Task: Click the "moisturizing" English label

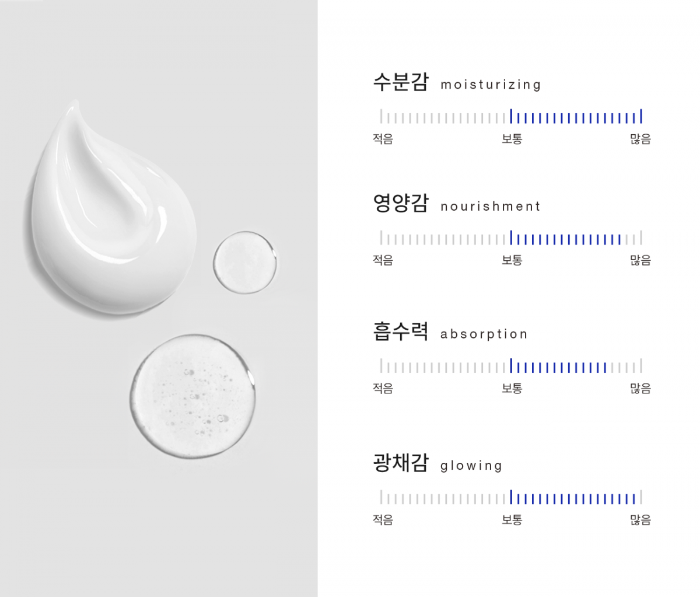Action: 491,85
